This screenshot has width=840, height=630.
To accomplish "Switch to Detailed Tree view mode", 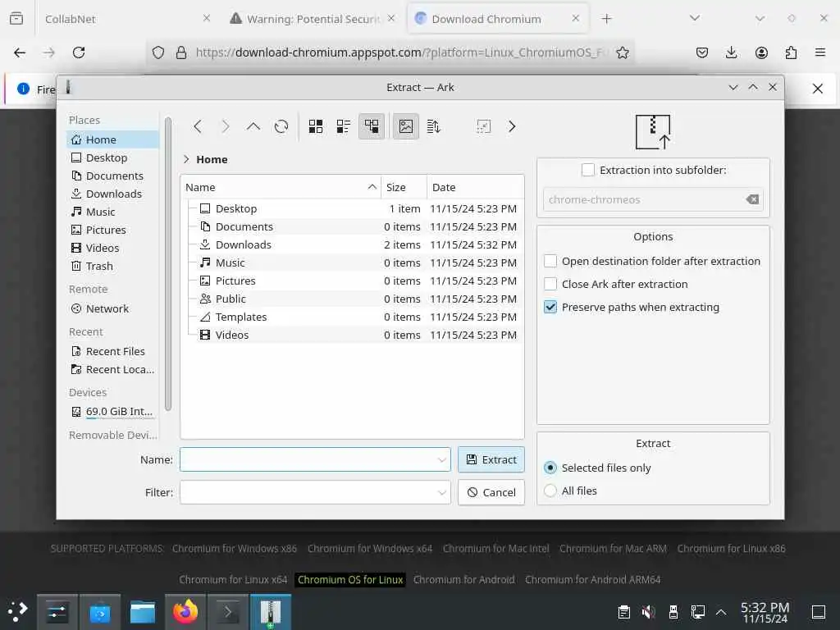I will [372, 126].
